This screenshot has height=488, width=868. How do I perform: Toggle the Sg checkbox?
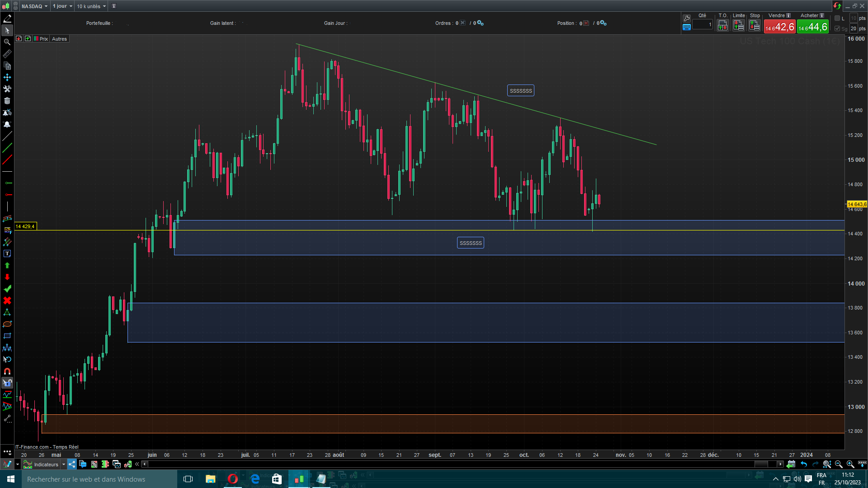pyautogui.click(x=837, y=28)
